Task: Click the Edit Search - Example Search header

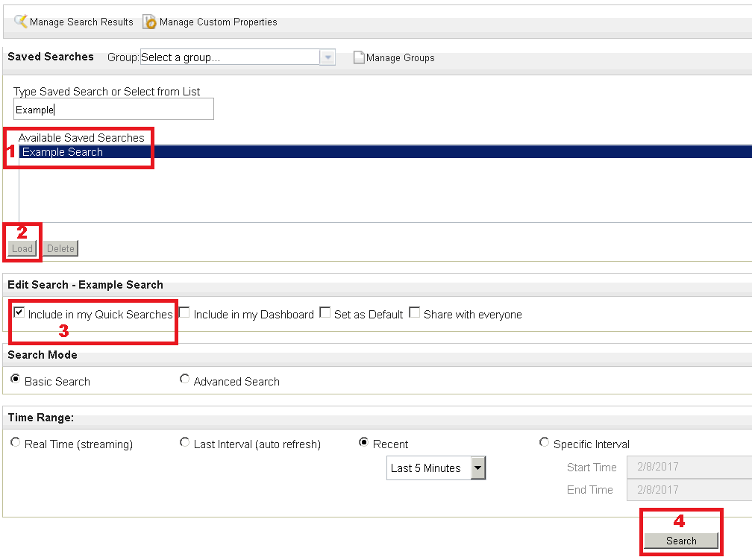Action: [85, 285]
